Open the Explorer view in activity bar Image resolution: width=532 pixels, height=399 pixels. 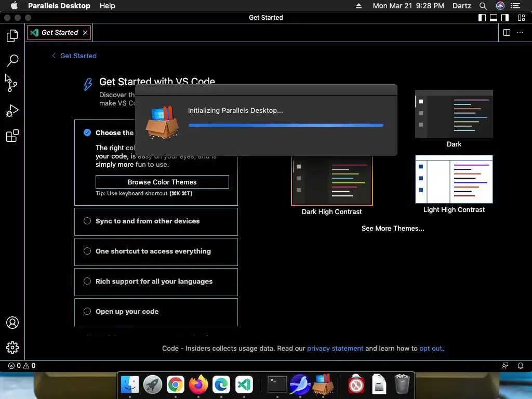[x=12, y=36]
